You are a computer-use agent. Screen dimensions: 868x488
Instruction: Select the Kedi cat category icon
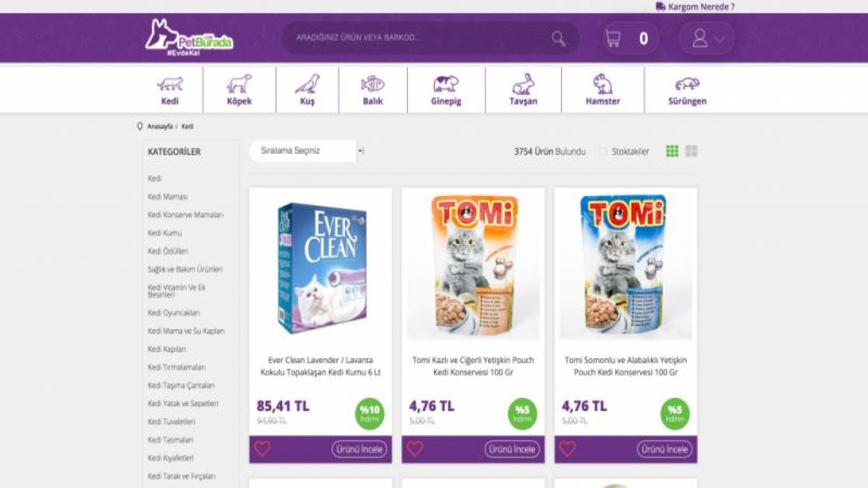coord(170,84)
